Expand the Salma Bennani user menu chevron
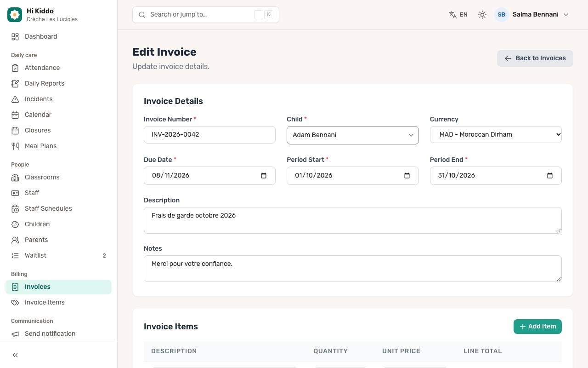Screen dimensions: 588x368 [566, 15]
